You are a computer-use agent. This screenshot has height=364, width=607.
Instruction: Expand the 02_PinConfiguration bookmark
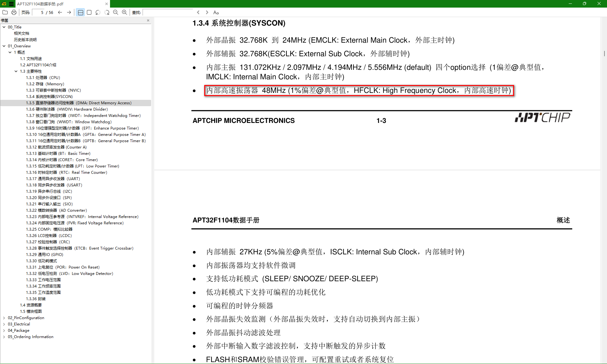[4, 318]
